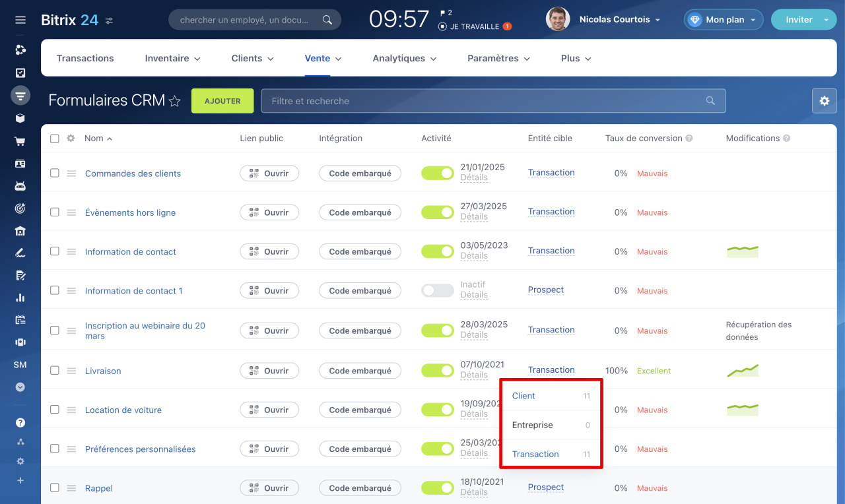The width and height of the screenshot is (845, 504).
Task: Open the help question mark icon
Action: click(20, 423)
